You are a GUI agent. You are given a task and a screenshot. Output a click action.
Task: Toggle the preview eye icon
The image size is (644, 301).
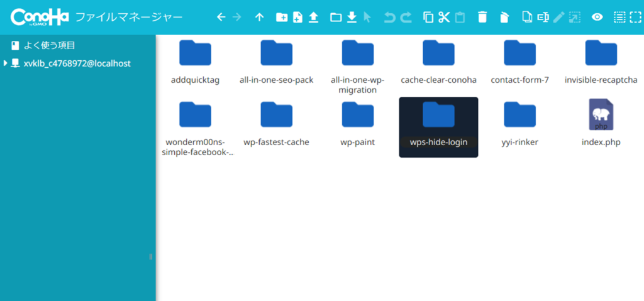597,17
